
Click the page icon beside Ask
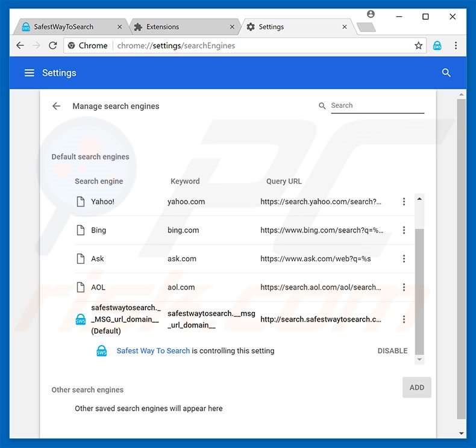point(81,259)
